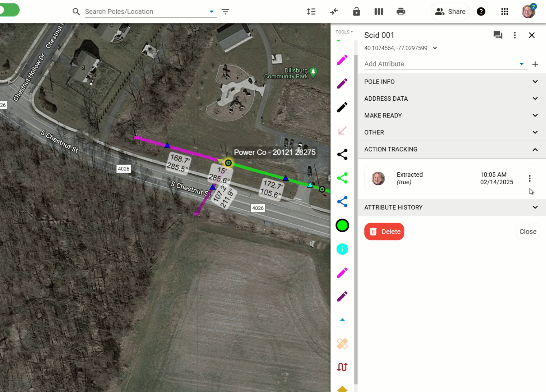
Task: Open the comments chat icon for Scid 001
Action: pos(498,35)
